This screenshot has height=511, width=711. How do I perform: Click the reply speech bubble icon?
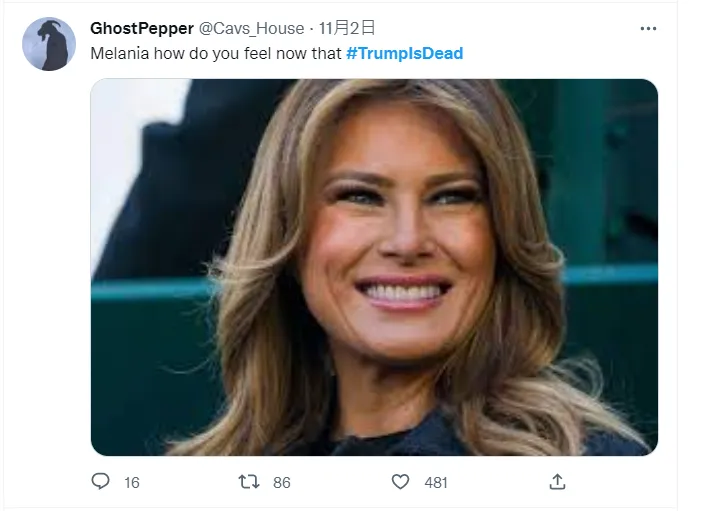pyautogui.click(x=100, y=482)
